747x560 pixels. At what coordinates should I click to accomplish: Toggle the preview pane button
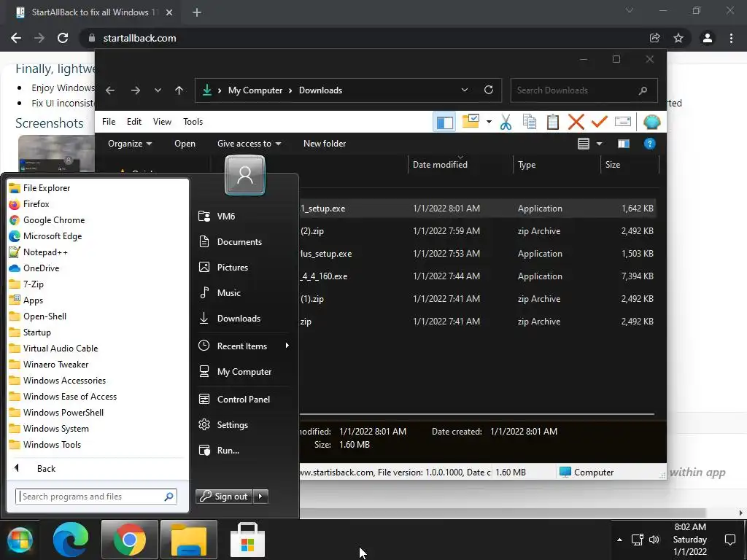623,144
